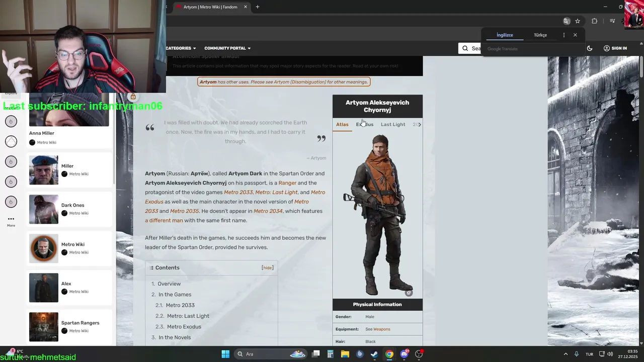Open the Ranger link

coord(287,183)
